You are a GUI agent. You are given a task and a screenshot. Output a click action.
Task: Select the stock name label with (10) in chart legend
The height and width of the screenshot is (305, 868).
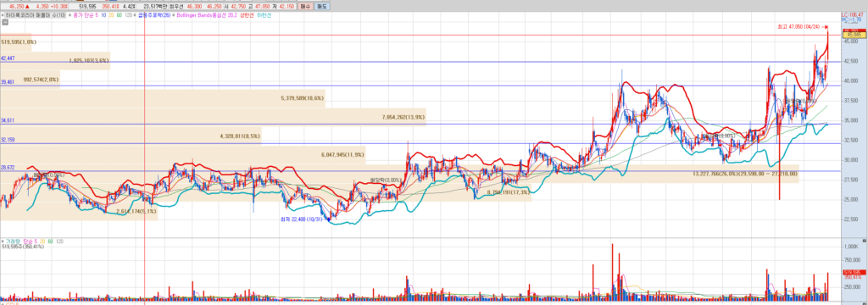click(36, 15)
